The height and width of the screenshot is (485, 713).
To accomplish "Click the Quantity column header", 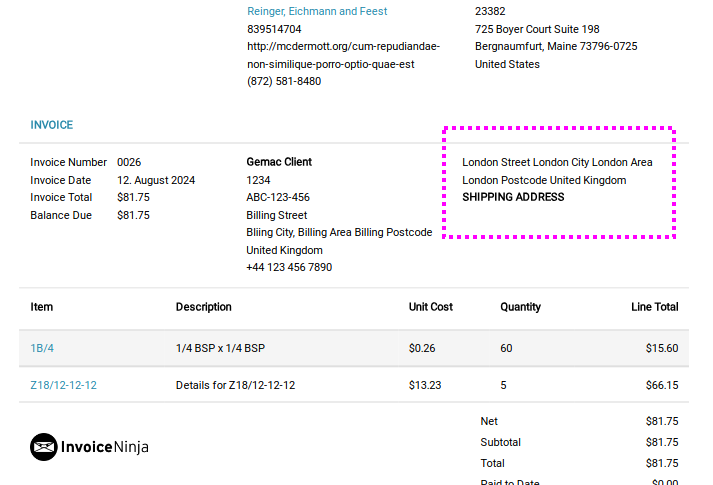I will tap(520, 307).
